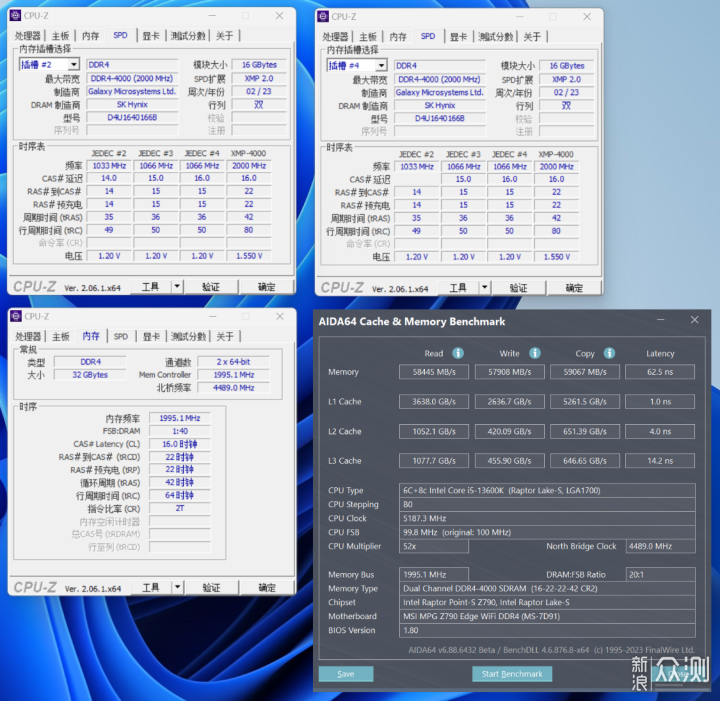Close the AIDA64 benchmark window
This screenshot has width=720, height=701.
pyautogui.click(x=694, y=320)
